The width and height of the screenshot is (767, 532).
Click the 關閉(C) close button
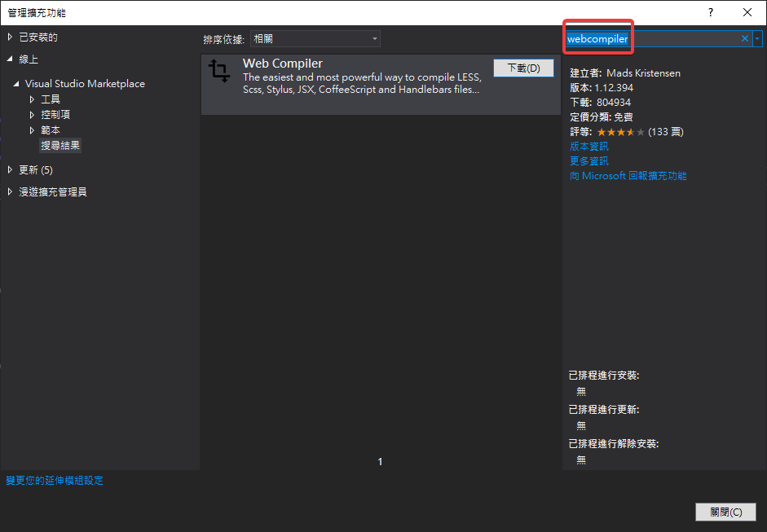tap(725, 512)
